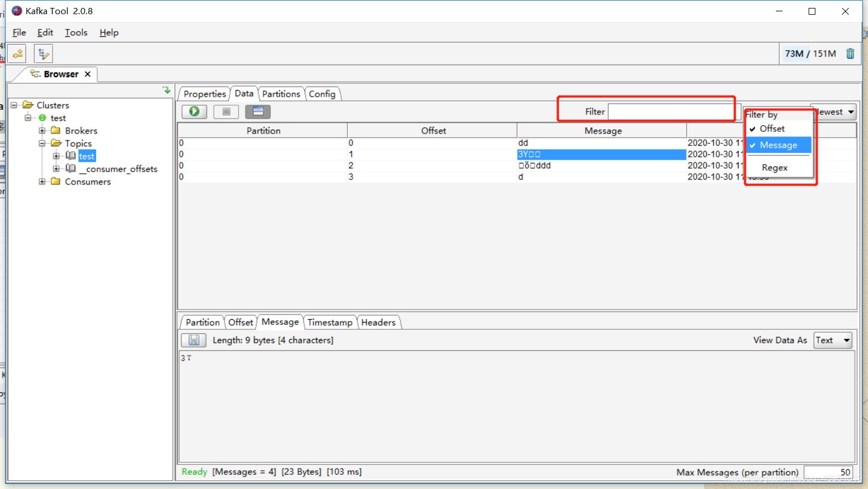Screen dimensions: 868x489
Task: Click the Kafka Tool application icon in title bar
Action: (17, 11)
